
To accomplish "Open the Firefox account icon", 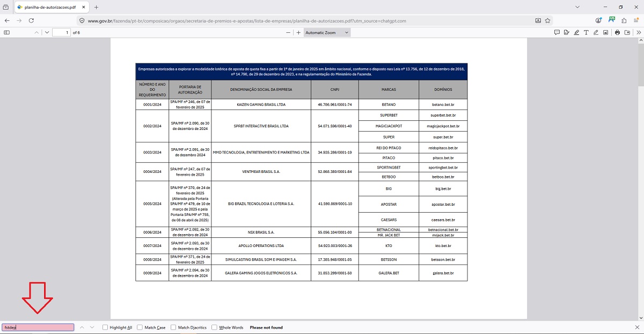I will pos(598,20).
